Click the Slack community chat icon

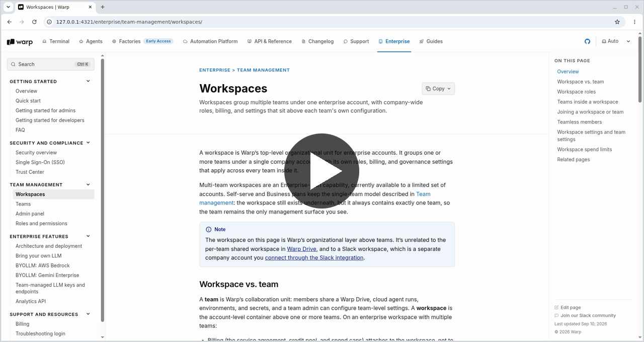(556, 316)
